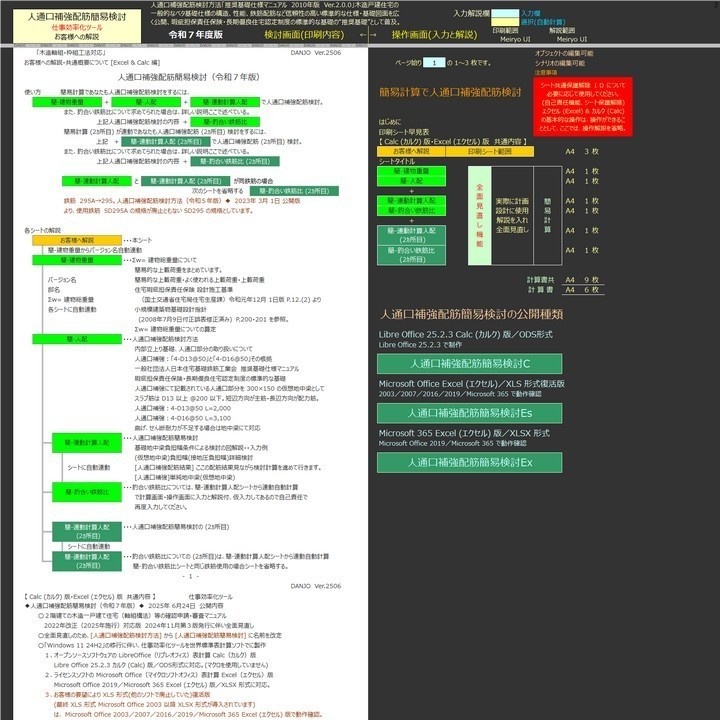This screenshot has height=720, width=720.
Task: Click the orange 注意事項 label
Action: click(546, 73)
